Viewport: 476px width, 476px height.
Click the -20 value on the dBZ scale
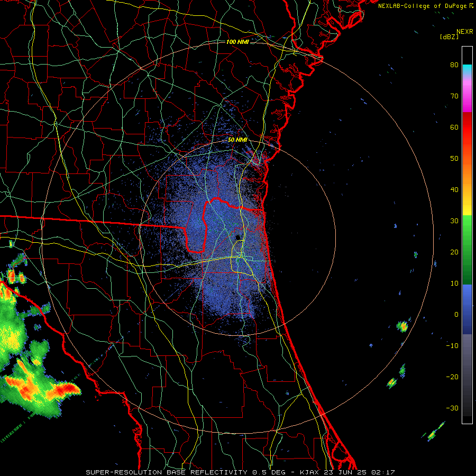coord(452,377)
